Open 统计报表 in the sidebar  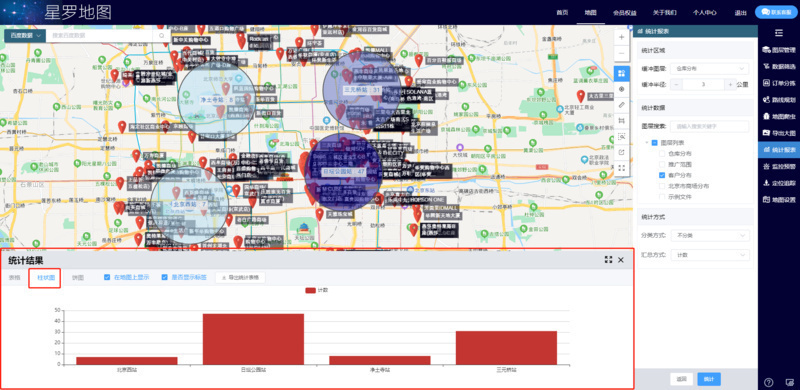pyautogui.click(x=779, y=150)
